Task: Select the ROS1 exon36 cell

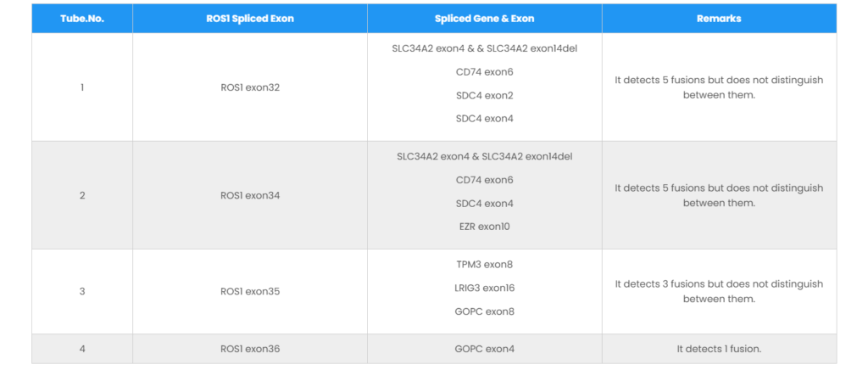Action: tap(250, 349)
